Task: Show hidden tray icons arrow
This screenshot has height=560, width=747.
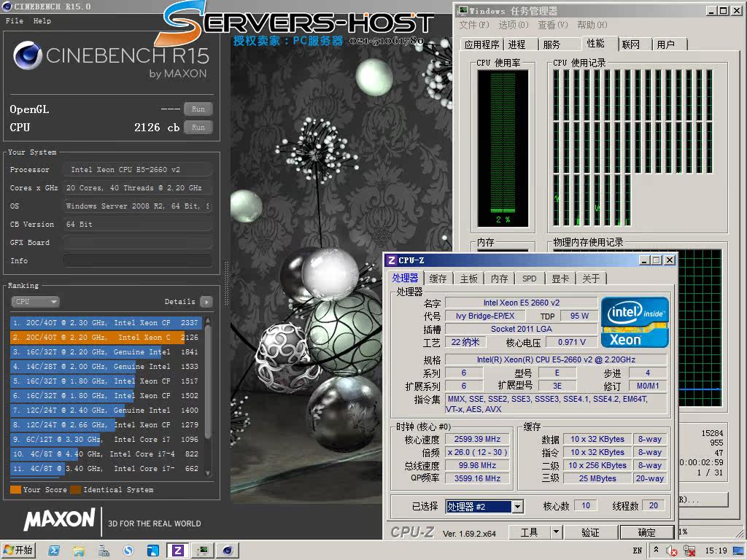Action: [656, 550]
